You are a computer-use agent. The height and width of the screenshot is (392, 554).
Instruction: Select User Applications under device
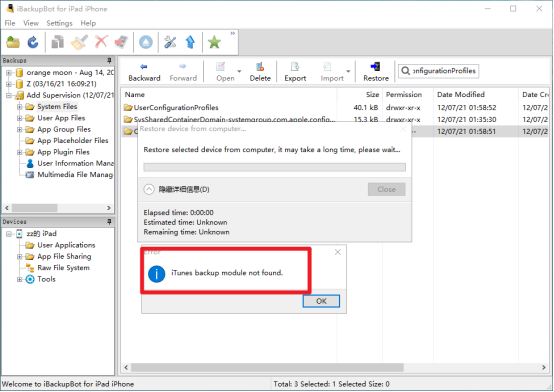pyautogui.click(x=66, y=245)
